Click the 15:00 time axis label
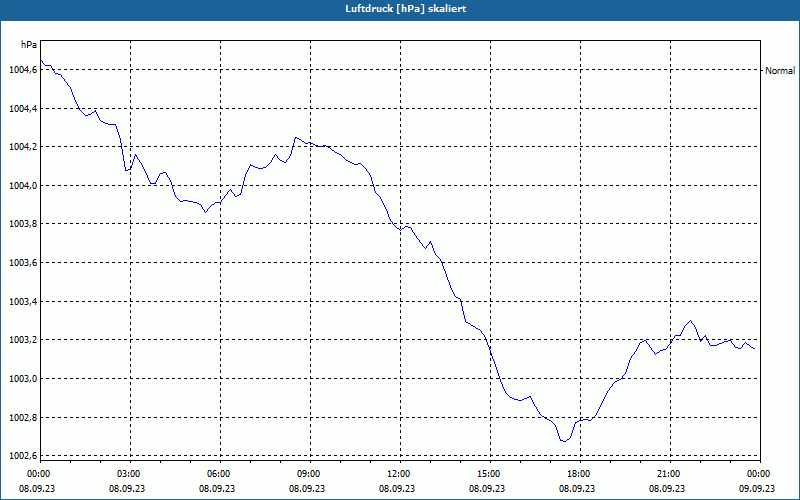This screenshot has height=500, width=800. [487, 473]
